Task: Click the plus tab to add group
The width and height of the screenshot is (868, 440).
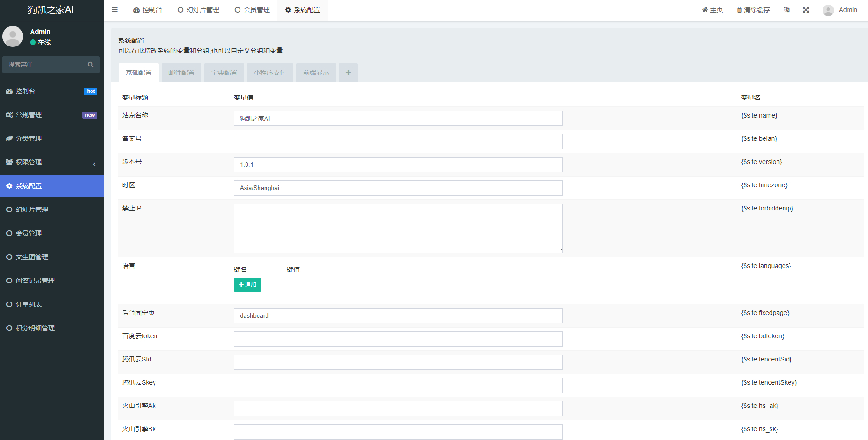Action: click(348, 72)
